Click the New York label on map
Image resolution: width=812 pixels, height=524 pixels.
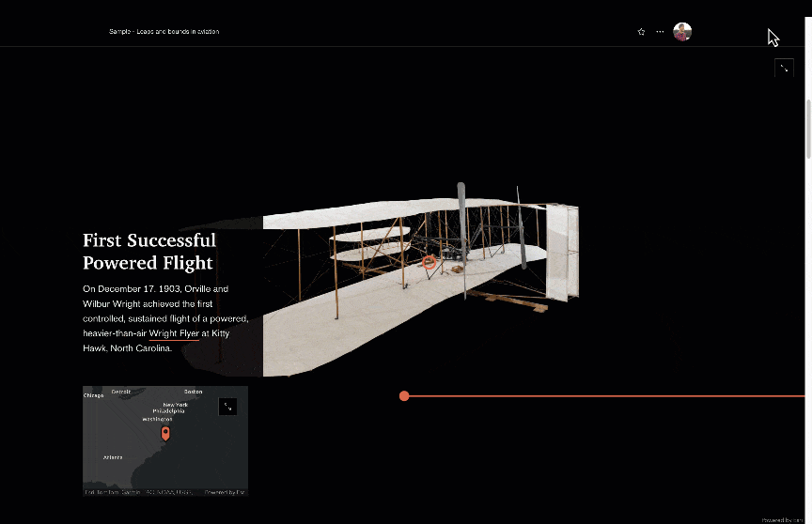point(176,405)
